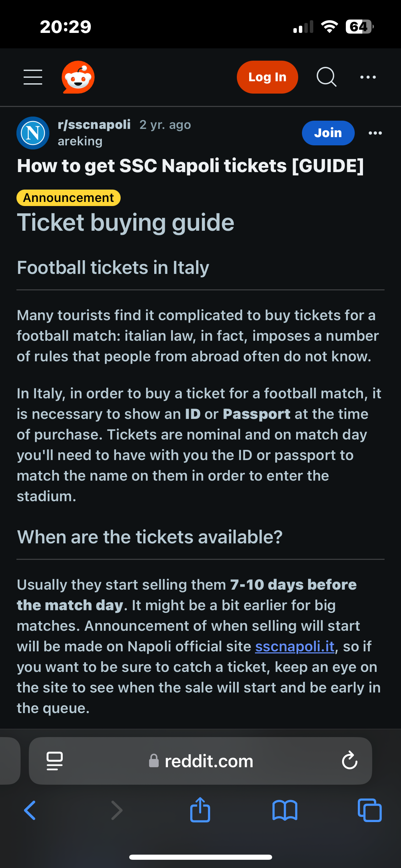Tap the reddit.com address bar
The height and width of the screenshot is (868, 401).
pyautogui.click(x=200, y=761)
